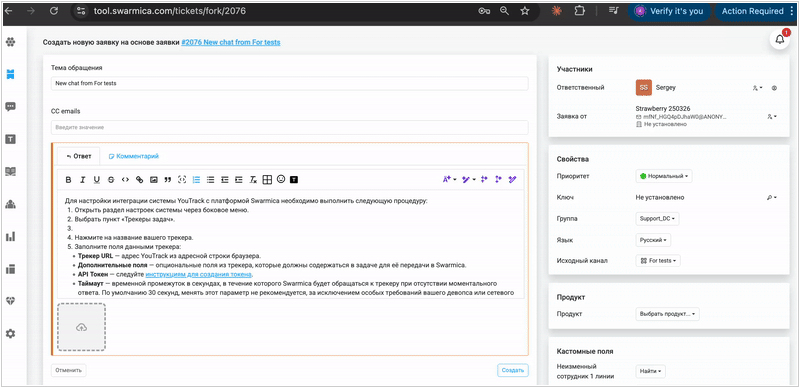799x387 pixels.
Task: Click the Создать button
Action: coord(513,370)
